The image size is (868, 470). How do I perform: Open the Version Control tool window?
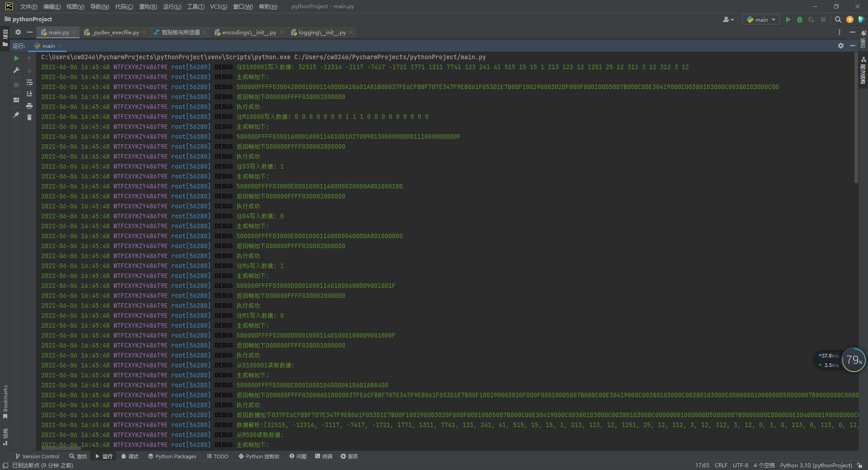(37, 456)
